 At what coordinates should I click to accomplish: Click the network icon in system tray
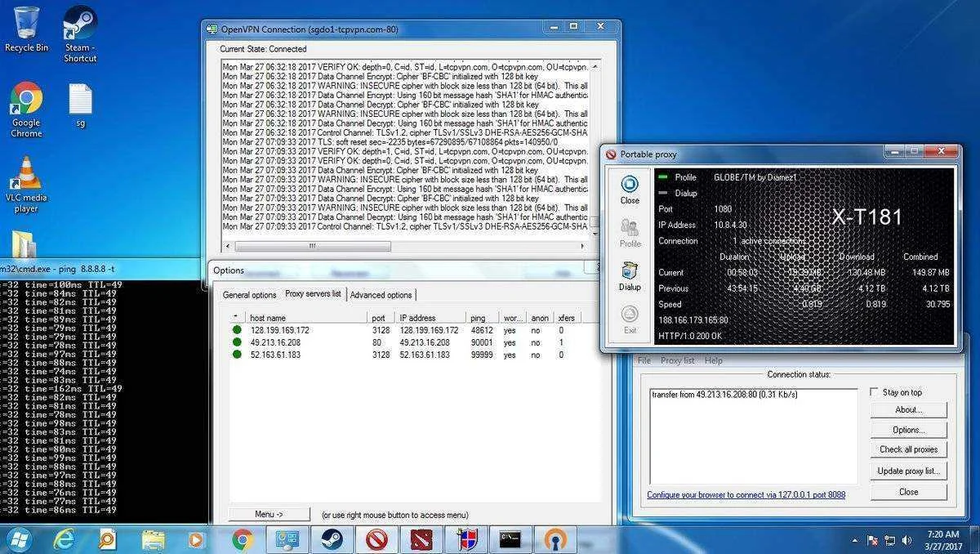890,540
